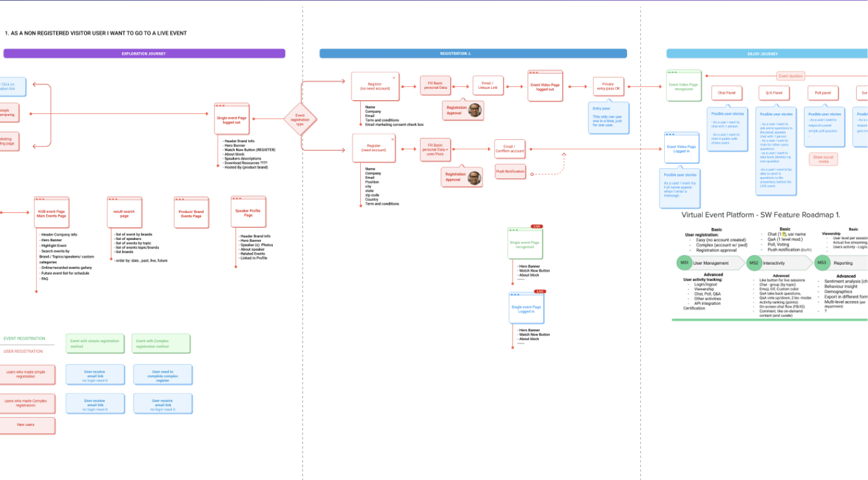
Task: Select the Single event Page logged out node
Action: click(231, 119)
